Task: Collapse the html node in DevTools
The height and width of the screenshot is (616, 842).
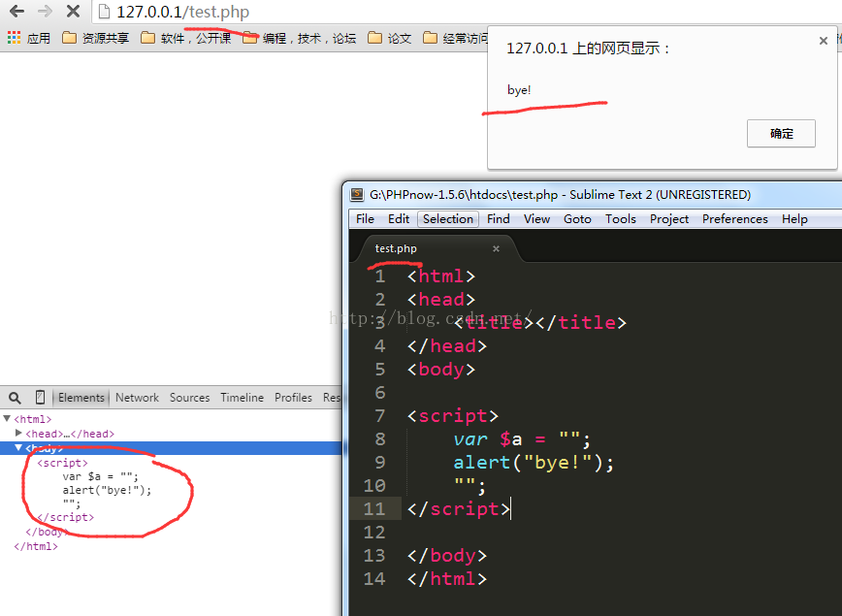Action: pyautogui.click(x=7, y=418)
